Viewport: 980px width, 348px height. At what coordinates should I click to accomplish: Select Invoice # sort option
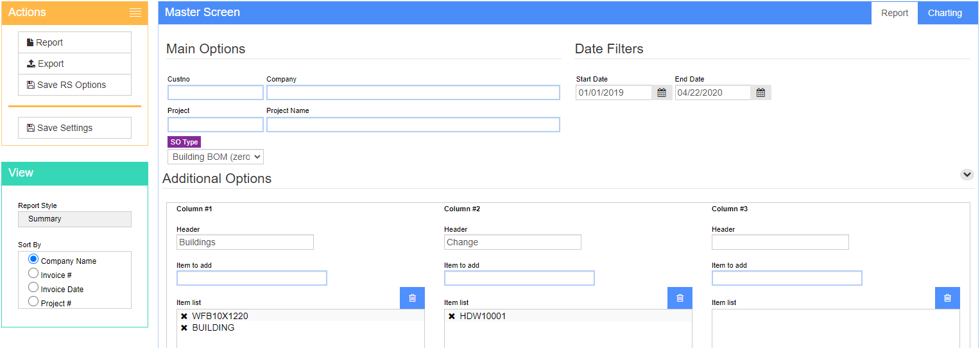[x=34, y=274]
